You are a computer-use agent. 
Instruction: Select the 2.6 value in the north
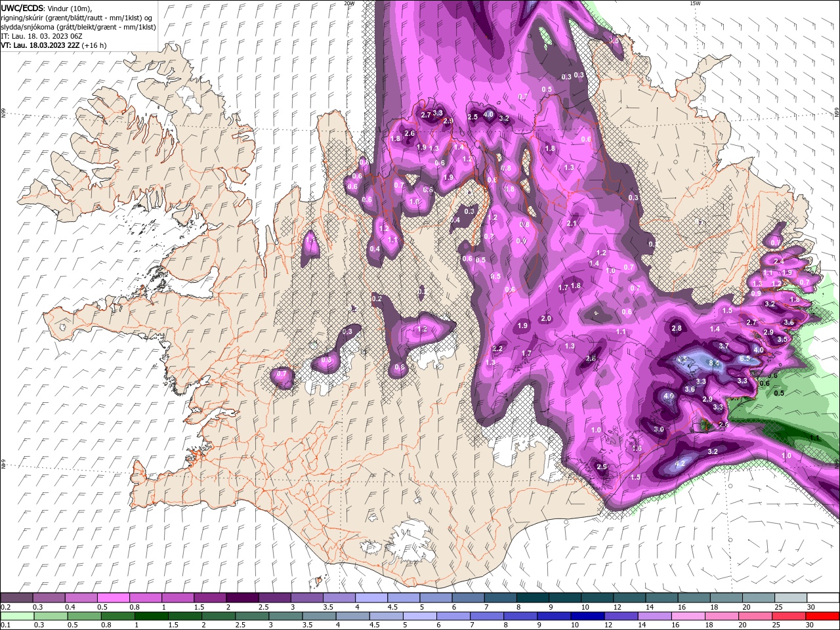coord(409,133)
